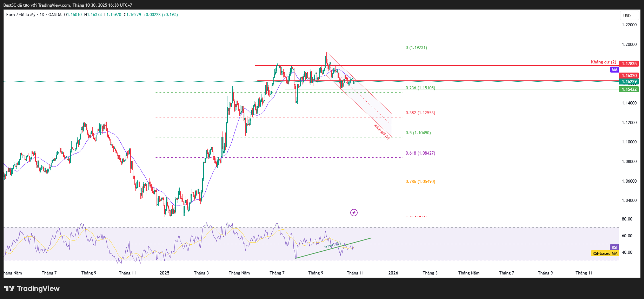The width and height of the screenshot is (644, 299).
Task: Click the Kháng cự (2) resistance label
Action: point(603,62)
